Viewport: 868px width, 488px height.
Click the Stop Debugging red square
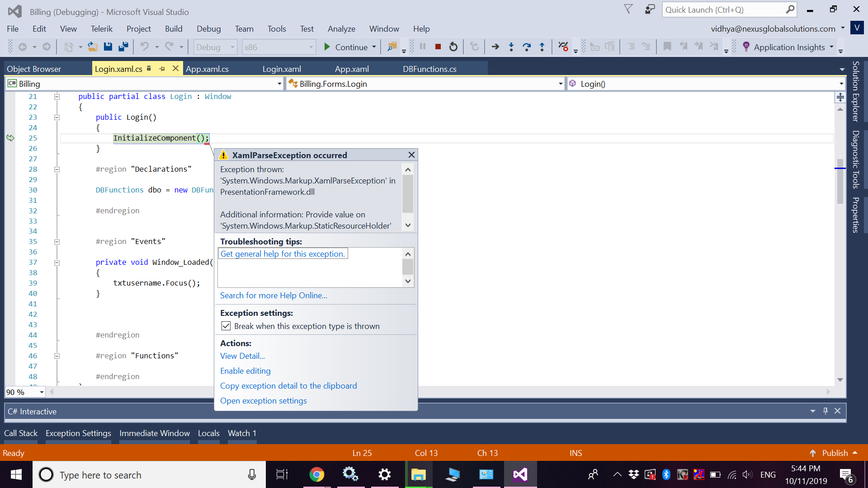pos(438,47)
